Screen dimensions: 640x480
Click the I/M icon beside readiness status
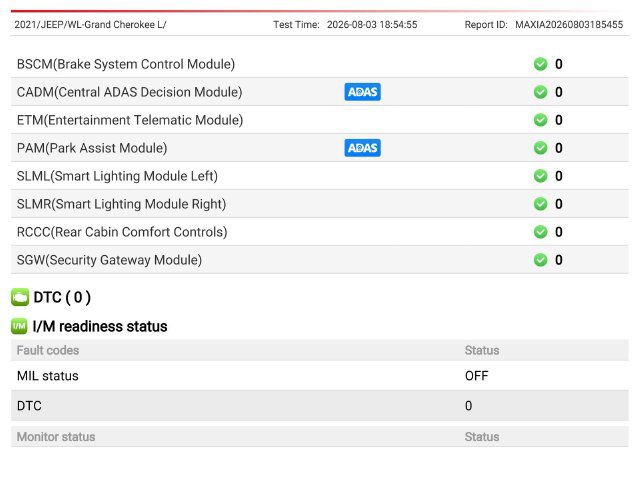coord(19,326)
